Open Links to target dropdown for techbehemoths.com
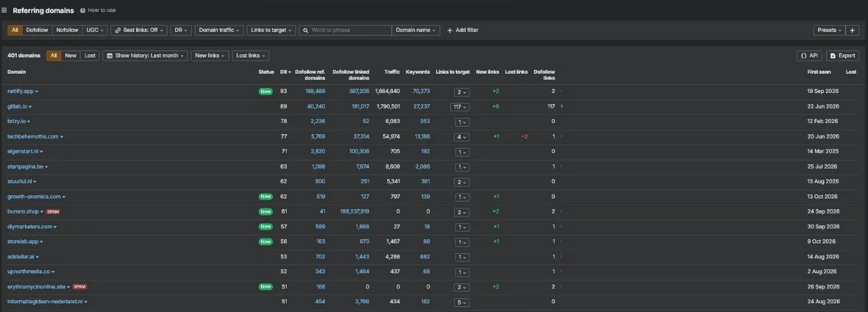The image size is (868, 312). tap(461, 137)
